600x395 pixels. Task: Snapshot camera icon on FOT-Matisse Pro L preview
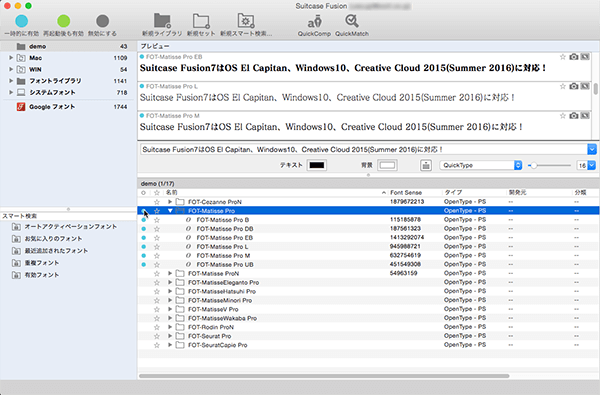click(574, 86)
